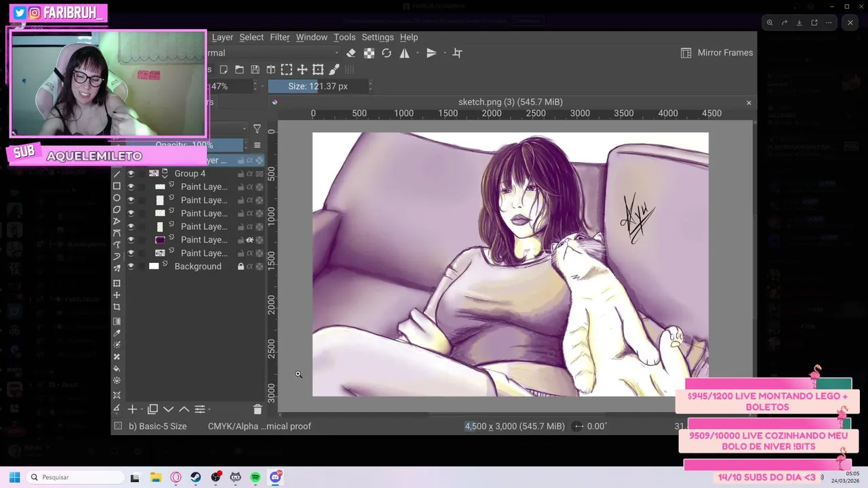The height and width of the screenshot is (488, 868).
Task: Hide the Group 4 layer
Action: tap(131, 174)
